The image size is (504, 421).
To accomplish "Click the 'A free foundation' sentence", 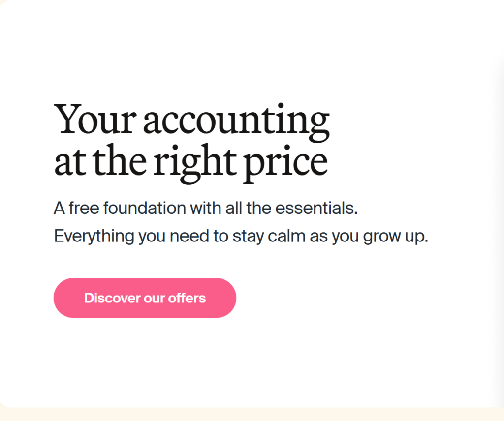I will [x=206, y=208].
